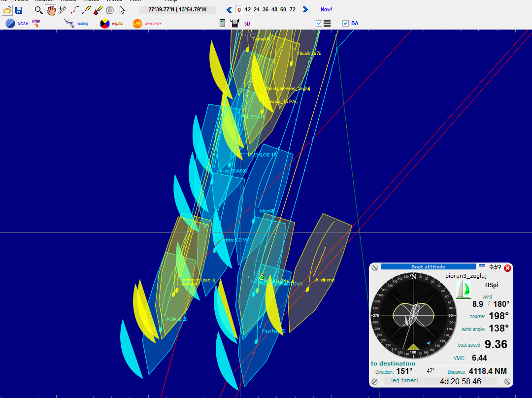Close the Boat attitude panel

(507, 268)
